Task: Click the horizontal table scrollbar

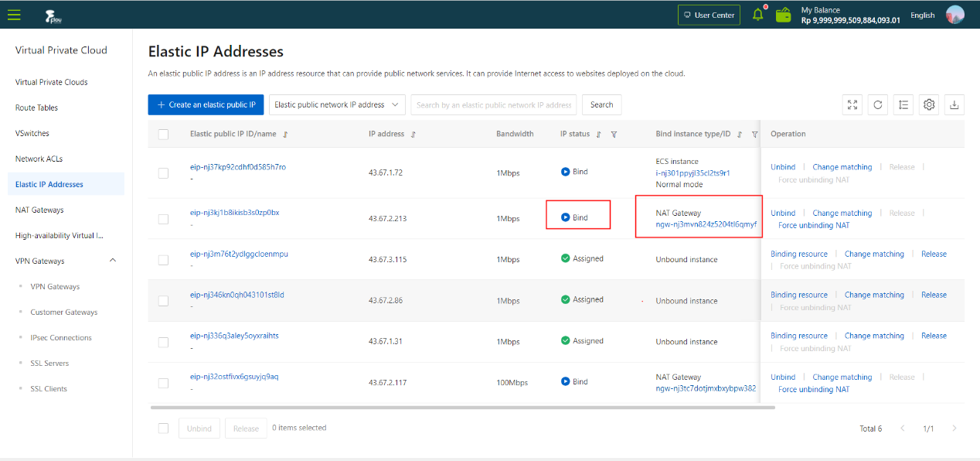Action: click(462, 407)
